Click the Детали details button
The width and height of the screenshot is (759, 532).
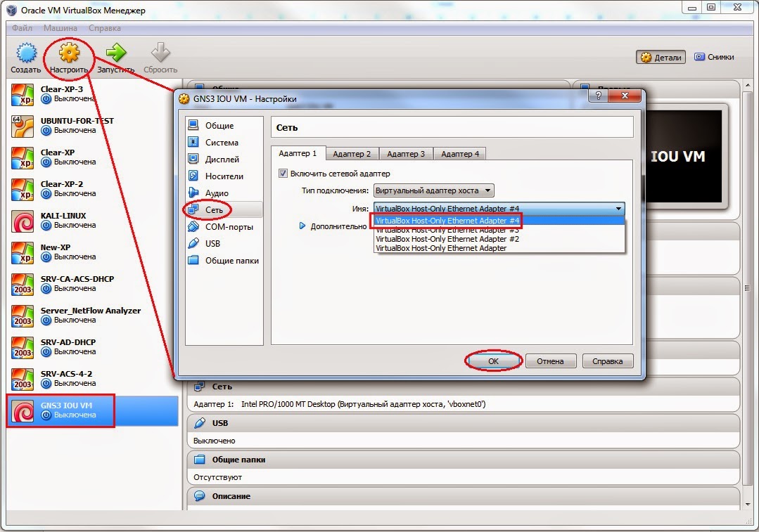coord(661,58)
